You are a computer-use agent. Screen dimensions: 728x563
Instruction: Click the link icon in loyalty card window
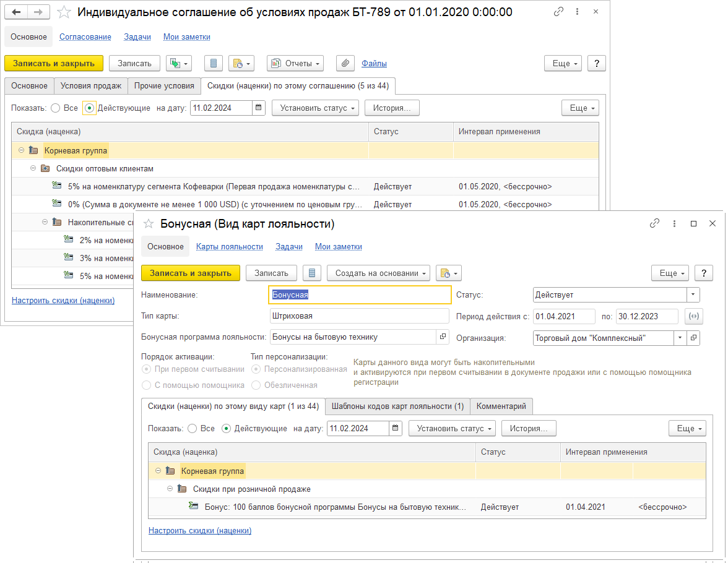coord(655,224)
